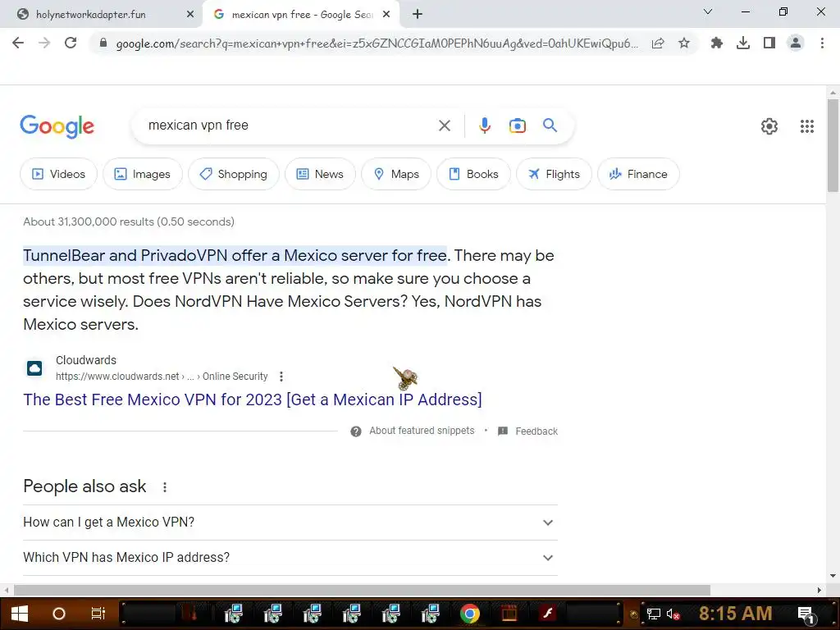840x630 pixels.
Task: Click the results count text
Action: (129, 221)
